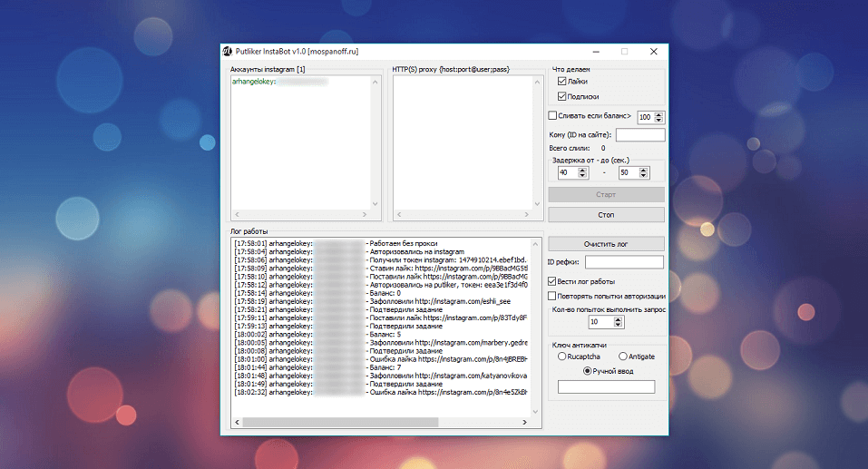
Task: Focus the ID рефки input field
Action: point(624,262)
